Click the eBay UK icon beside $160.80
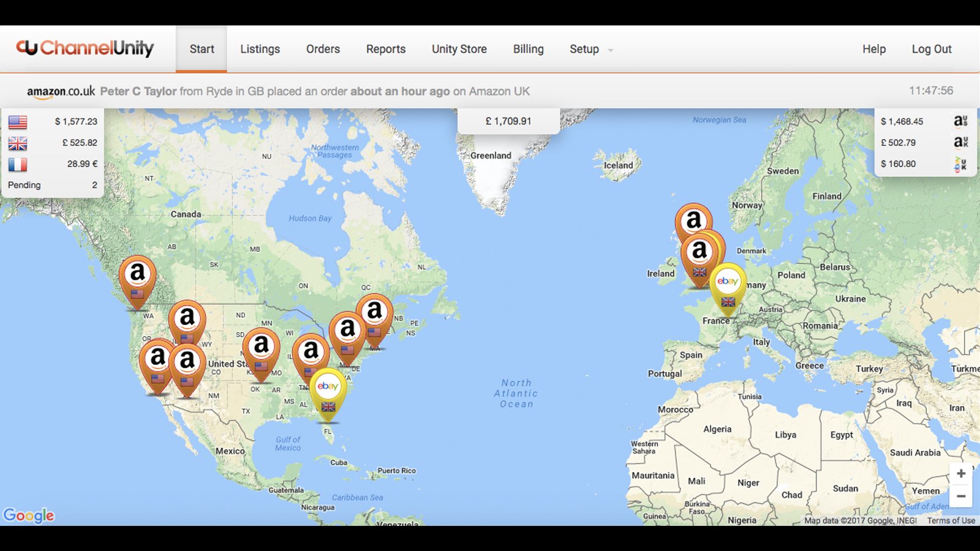Screen dimensions: 980x551 [x=959, y=163]
